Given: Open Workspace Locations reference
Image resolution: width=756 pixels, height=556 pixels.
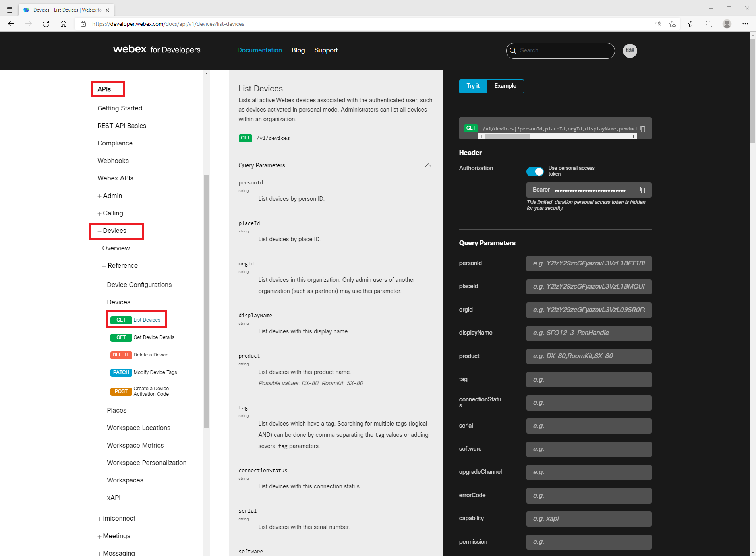Looking at the screenshot, I should click(x=138, y=428).
